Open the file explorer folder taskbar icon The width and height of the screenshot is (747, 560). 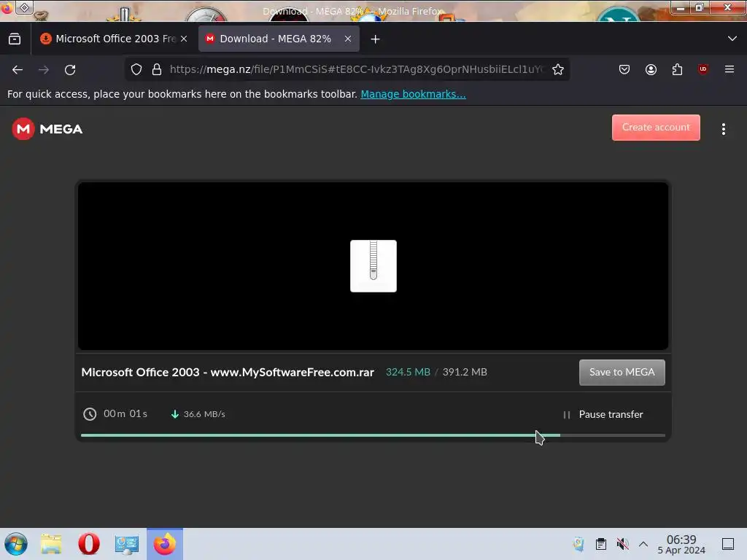pyautogui.click(x=51, y=544)
